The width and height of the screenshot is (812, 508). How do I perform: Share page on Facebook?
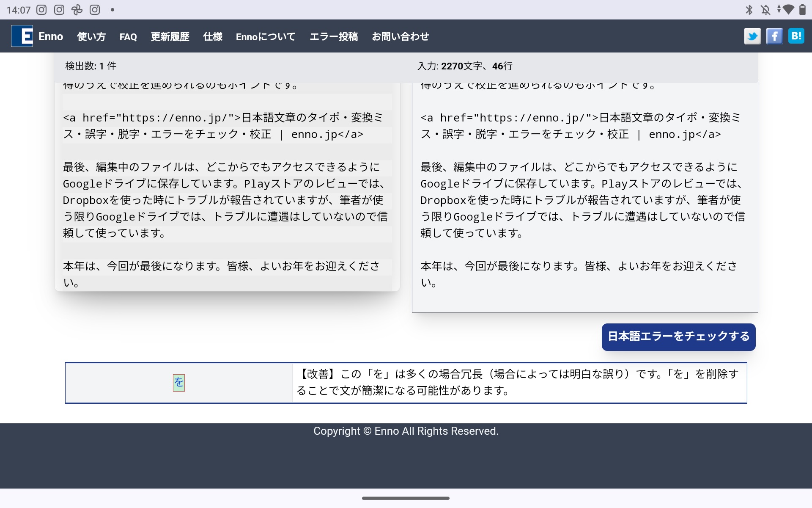point(774,36)
